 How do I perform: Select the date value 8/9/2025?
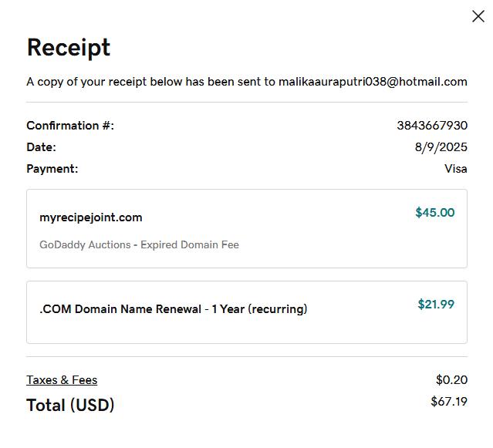[441, 147]
